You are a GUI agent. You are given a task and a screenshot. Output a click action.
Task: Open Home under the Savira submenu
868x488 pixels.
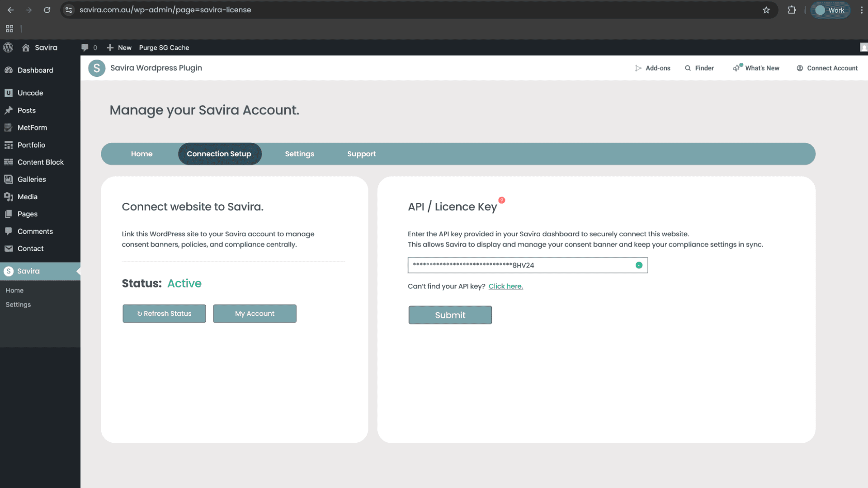[x=14, y=291]
